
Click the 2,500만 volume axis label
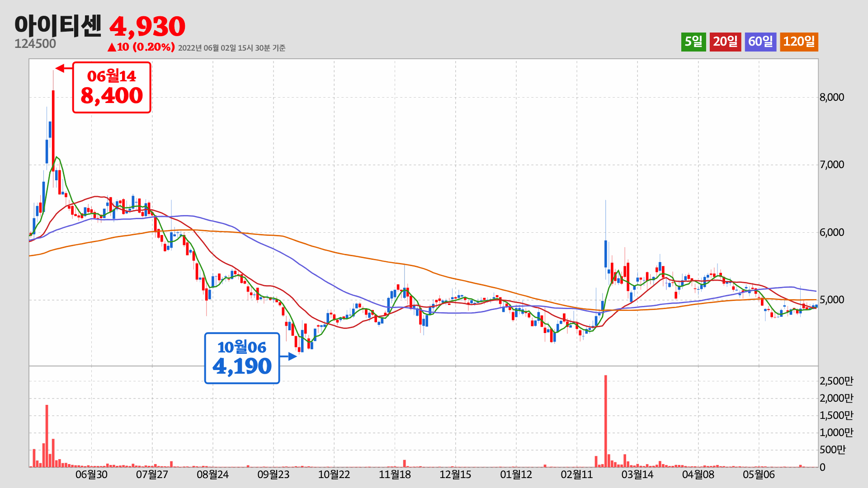tap(836, 381)
